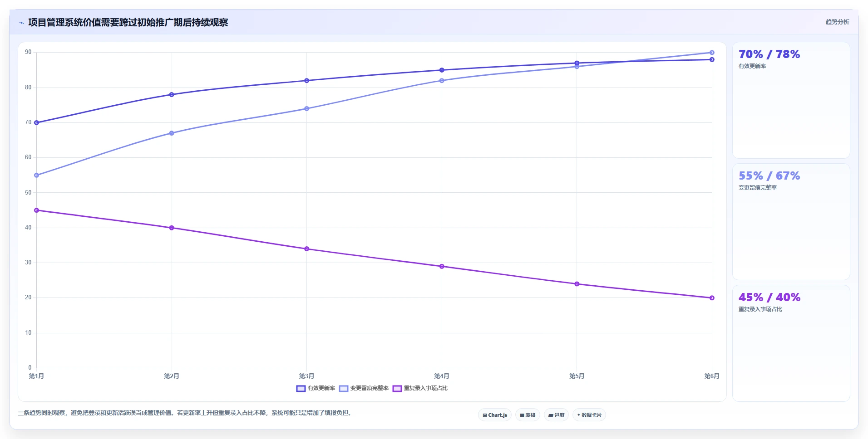Click the 第4月 x-axis label
868x439 pixels.
coord(442,376)
